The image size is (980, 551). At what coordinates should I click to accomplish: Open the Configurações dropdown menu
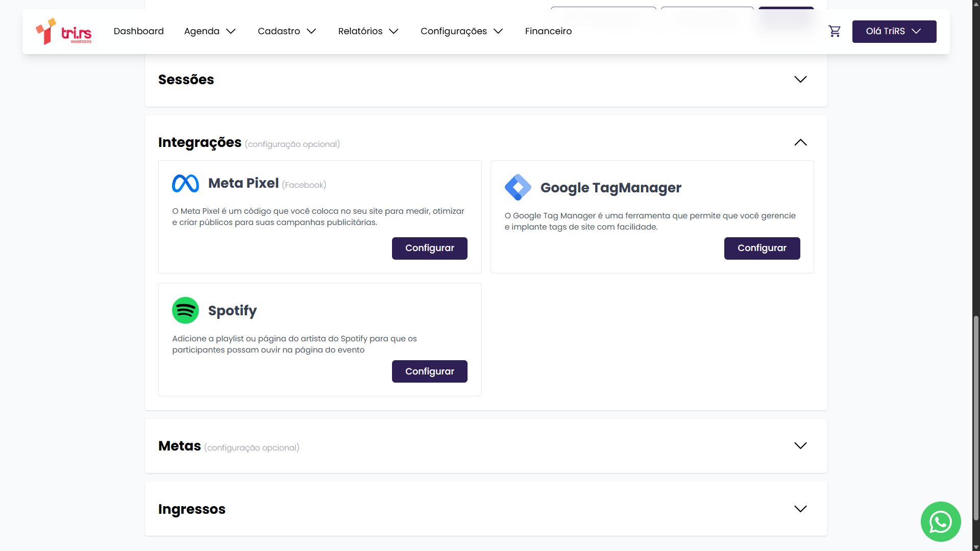pos(461,32)
